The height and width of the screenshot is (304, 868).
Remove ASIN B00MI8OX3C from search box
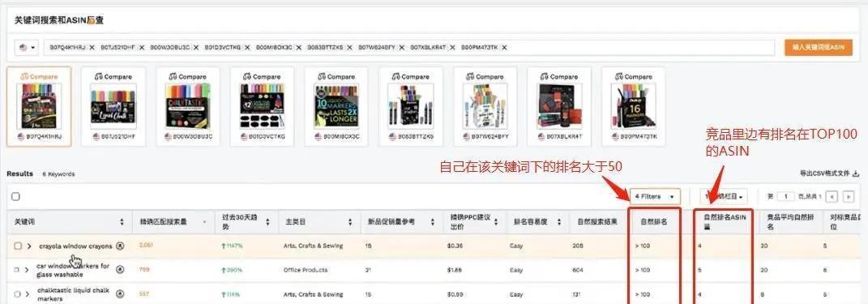(x=299, y=48)
